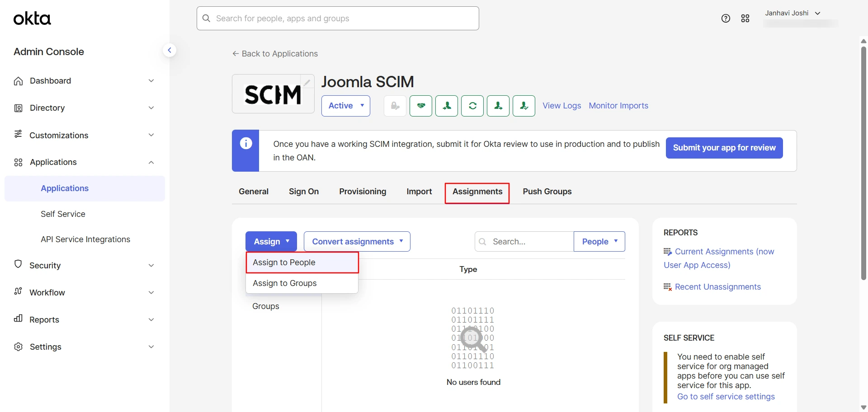The width and height of the screenshot is (868, 412).
Task: Expand the Reports menu chevron
Action: pos(151,319)
